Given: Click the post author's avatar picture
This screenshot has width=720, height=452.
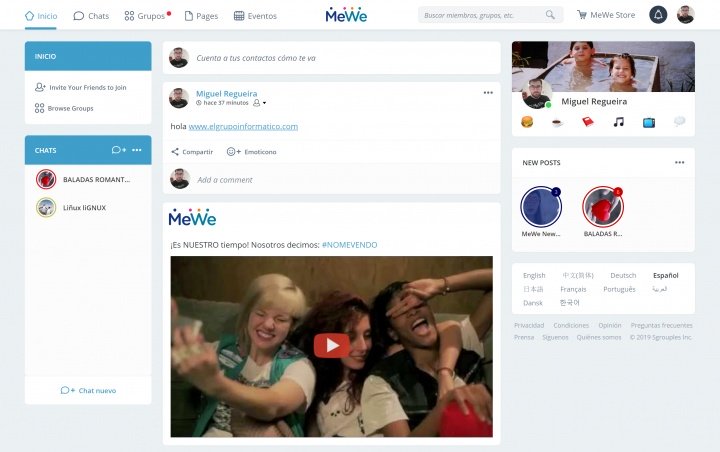Looking at the screenshot, I should (x=179, y=98).
